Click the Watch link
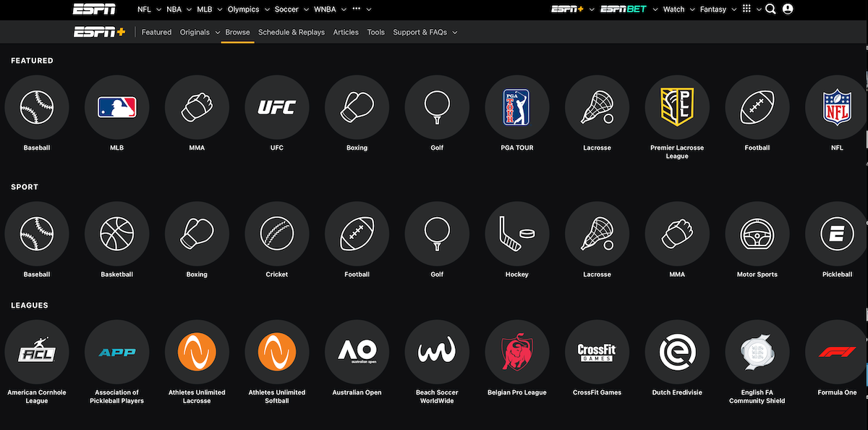This screenshot has width=868, height=430. click(673, 9)
